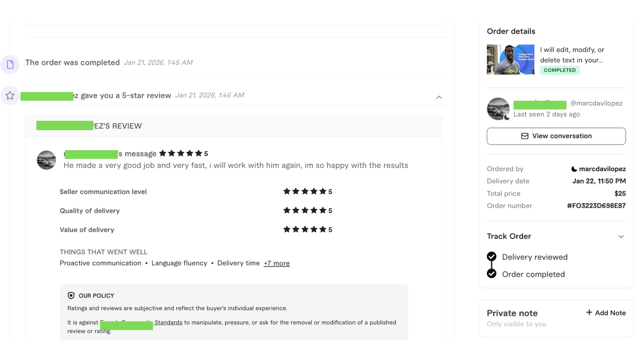Viewport: 644px width, 362px height.
Task: Click the order number #FO3223D698E87
Action: [596, 206]
